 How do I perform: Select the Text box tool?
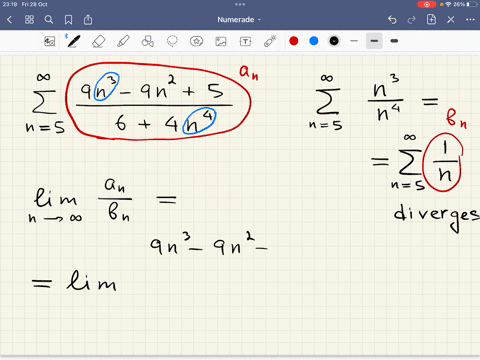point(245,41)
